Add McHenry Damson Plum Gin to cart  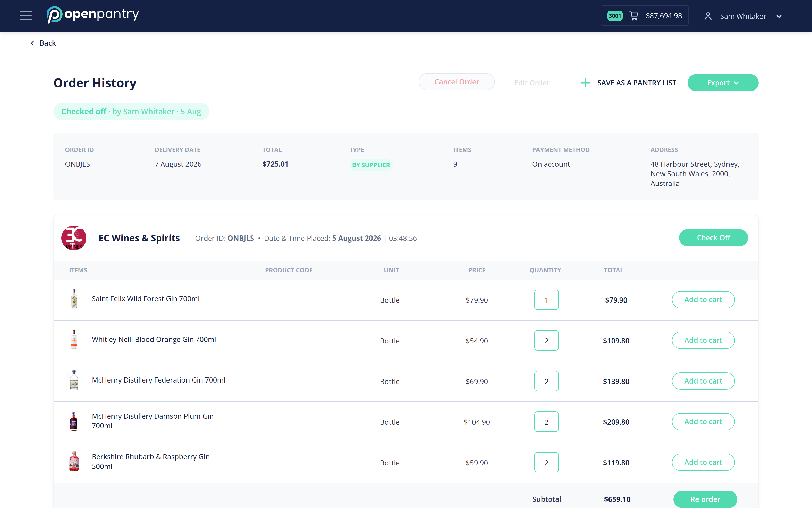(703, 422)
